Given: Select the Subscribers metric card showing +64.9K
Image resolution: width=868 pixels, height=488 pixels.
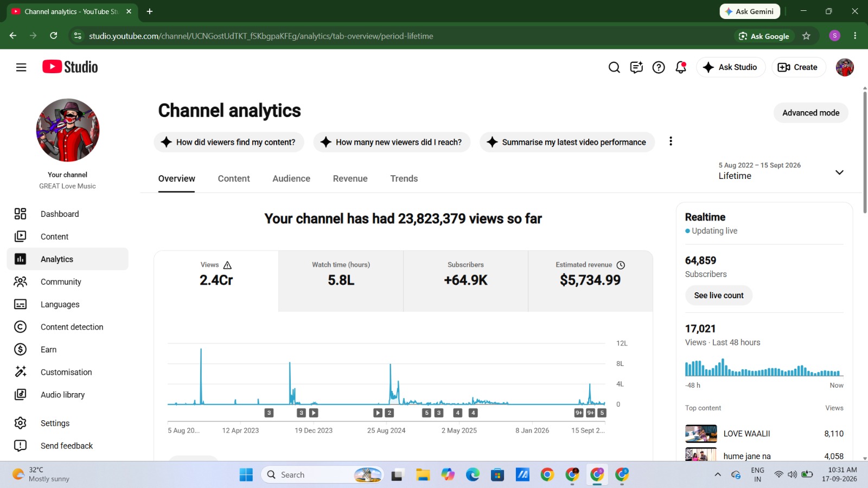Looking at the screenshot, I should pyautogui.click(x=465, y=281).
